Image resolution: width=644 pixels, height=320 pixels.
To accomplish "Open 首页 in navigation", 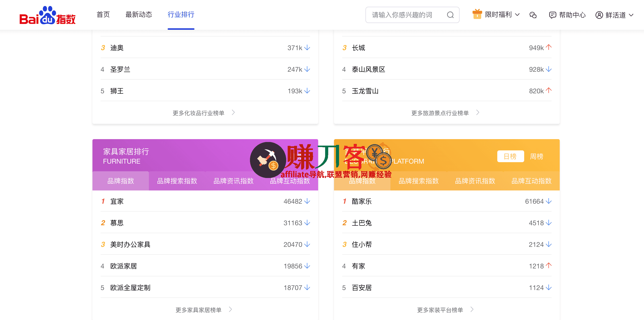I will 103,14.
